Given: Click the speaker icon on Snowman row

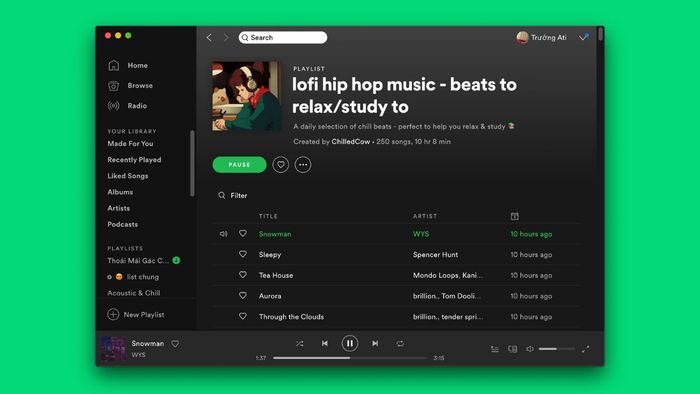Looking at the screenshot, I should [224, 234].
